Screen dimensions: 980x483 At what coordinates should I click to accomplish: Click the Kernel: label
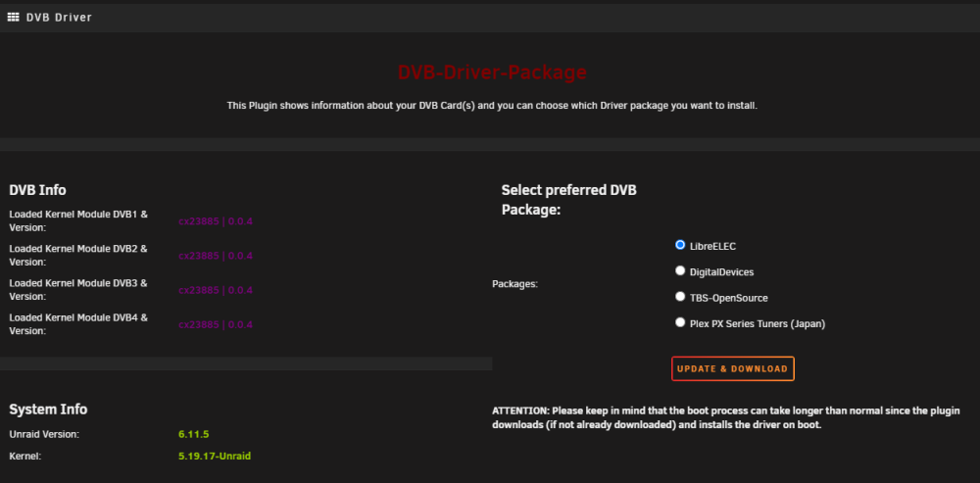25,457
